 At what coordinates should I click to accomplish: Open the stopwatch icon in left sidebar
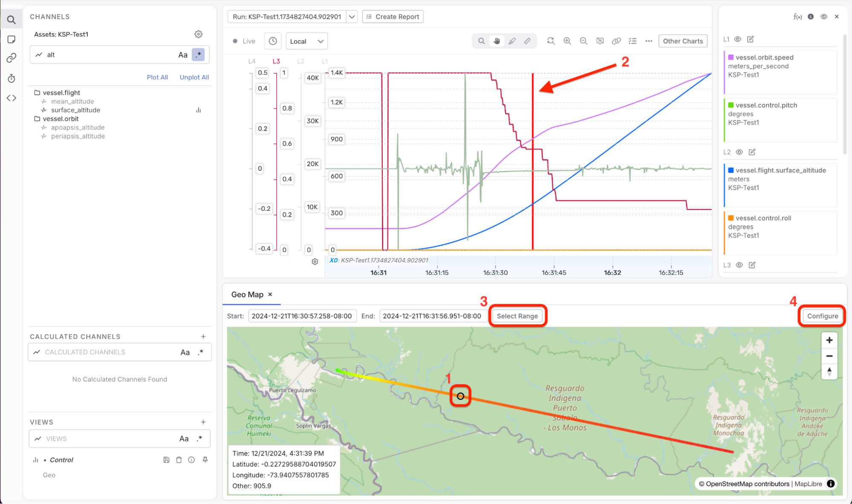[x=12, y=78]
